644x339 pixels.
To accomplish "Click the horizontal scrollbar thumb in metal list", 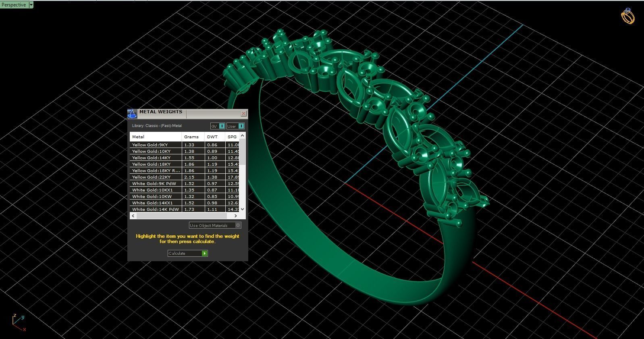I will pyautogui.click(x=183, y=216).
